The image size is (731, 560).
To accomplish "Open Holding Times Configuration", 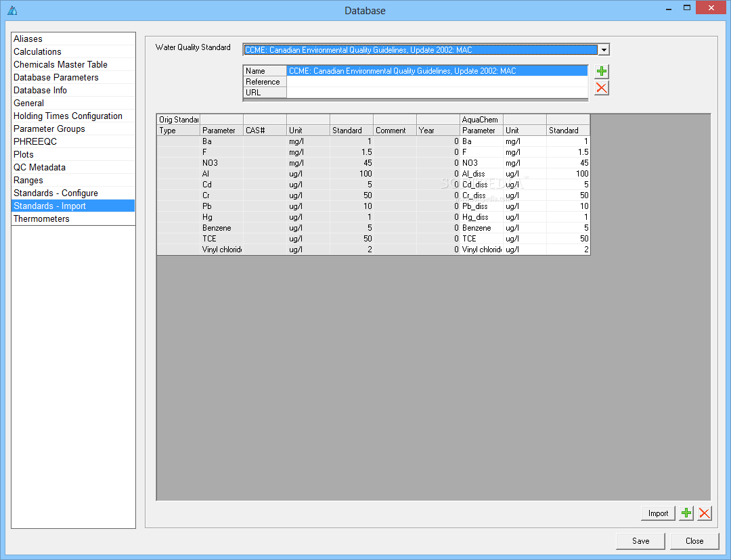I will 73,116.
